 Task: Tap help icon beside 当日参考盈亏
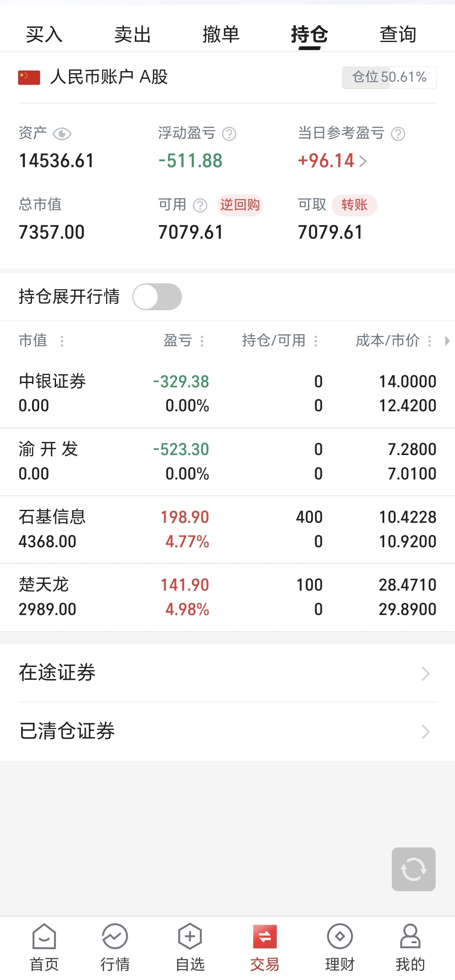point(398,134)
